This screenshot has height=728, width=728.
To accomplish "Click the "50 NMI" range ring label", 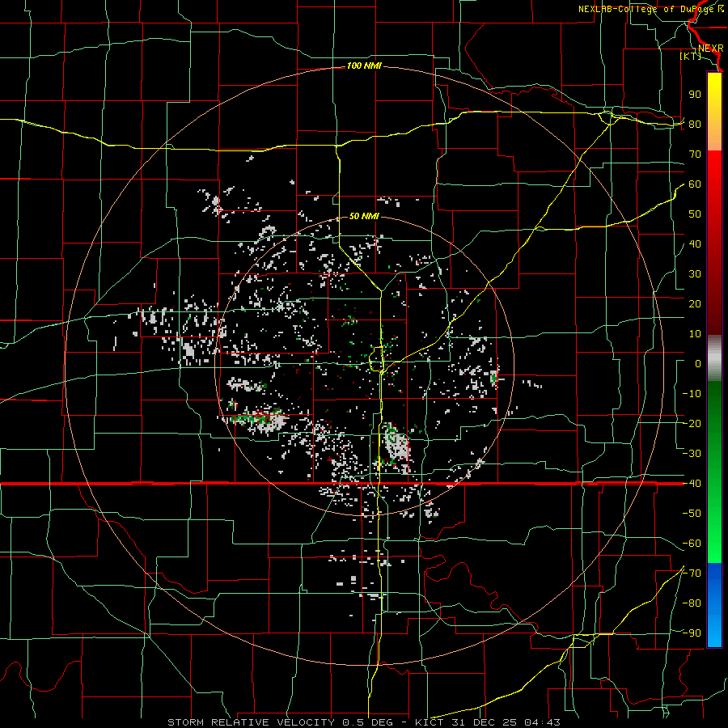I will tap(364, 216).
